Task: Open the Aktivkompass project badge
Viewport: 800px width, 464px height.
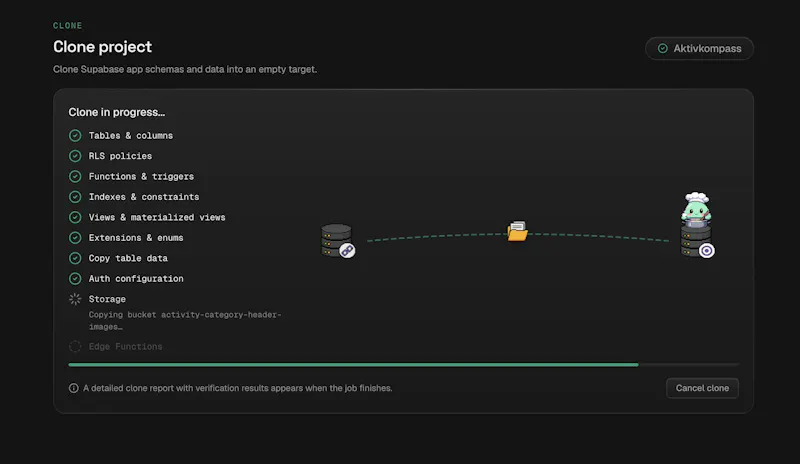Action: click(x=699, y=48)
